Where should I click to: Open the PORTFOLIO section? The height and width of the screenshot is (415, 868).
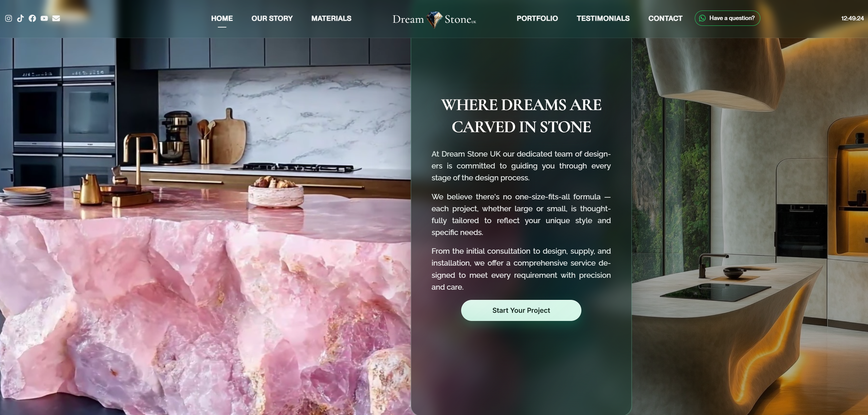[537, 18]
